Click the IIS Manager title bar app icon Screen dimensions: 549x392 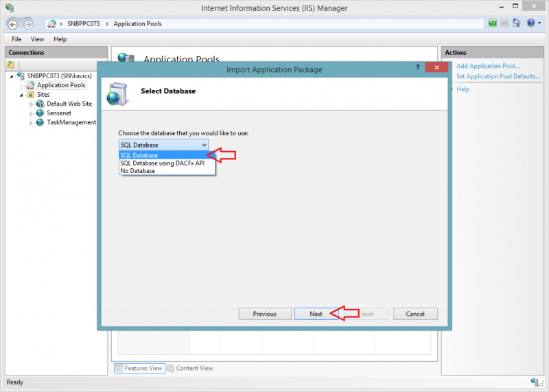pos(10,8)
